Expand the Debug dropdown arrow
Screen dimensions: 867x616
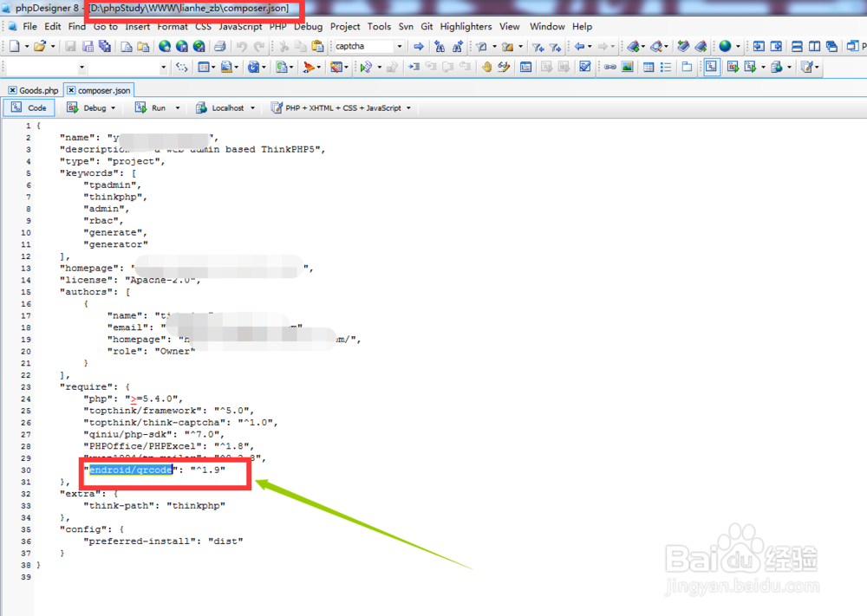[114, 108]
